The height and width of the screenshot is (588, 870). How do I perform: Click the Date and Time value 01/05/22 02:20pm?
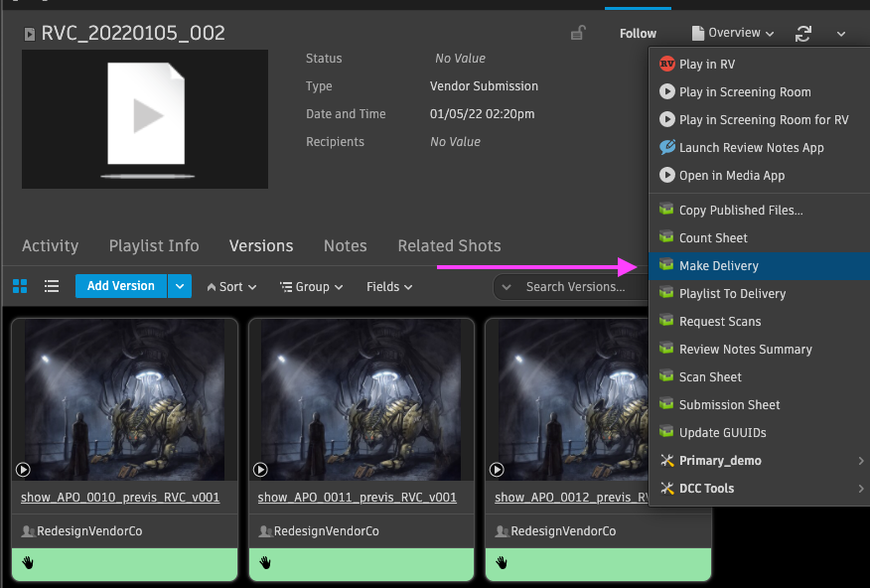click(x=482, y=113)
